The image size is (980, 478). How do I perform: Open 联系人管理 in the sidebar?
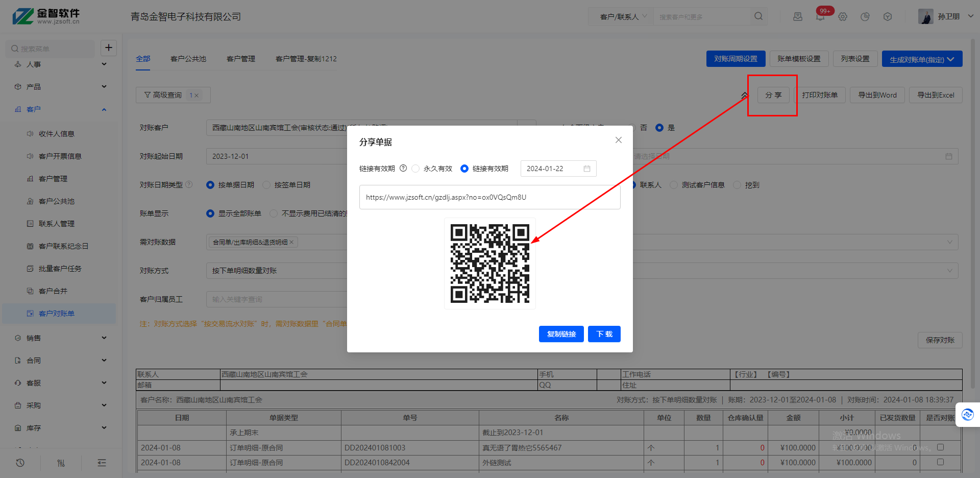[57, 224]
